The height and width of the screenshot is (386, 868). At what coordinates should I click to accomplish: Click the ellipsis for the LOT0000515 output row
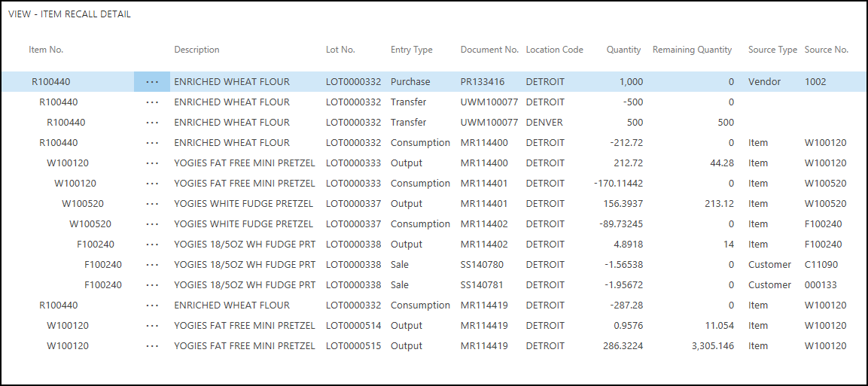click(152, 346)
